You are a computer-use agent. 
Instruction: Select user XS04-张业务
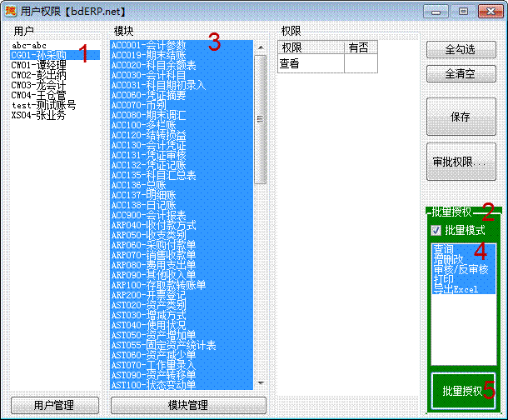pyautogui.click(x=38, y=115)
